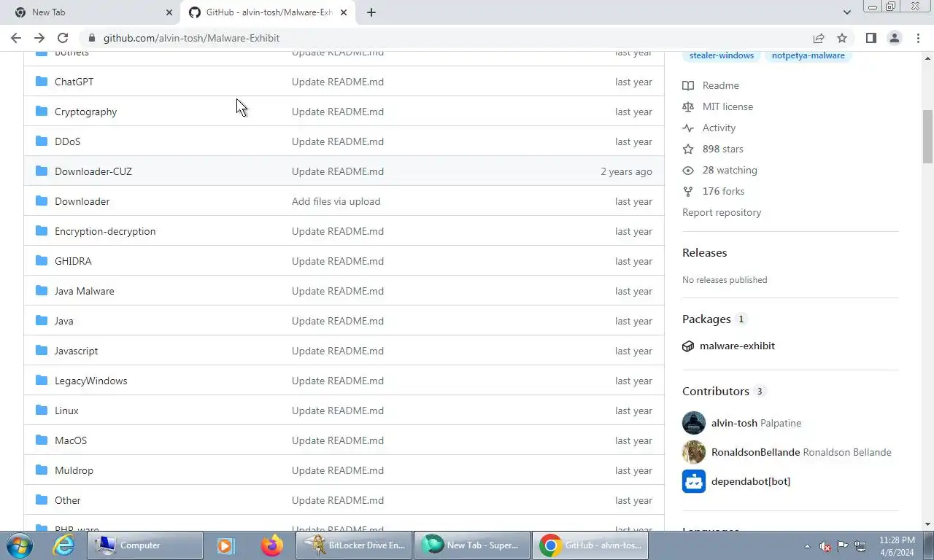The width and height of the screenshot is (934, 560).
Task: Click the MacOS folder icon
Action: (x=42, y=440)
